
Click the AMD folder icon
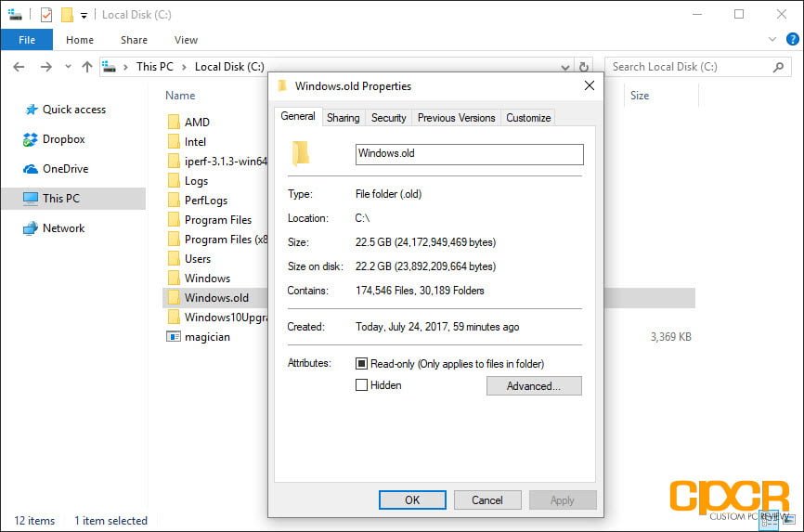tap(174, 123)
